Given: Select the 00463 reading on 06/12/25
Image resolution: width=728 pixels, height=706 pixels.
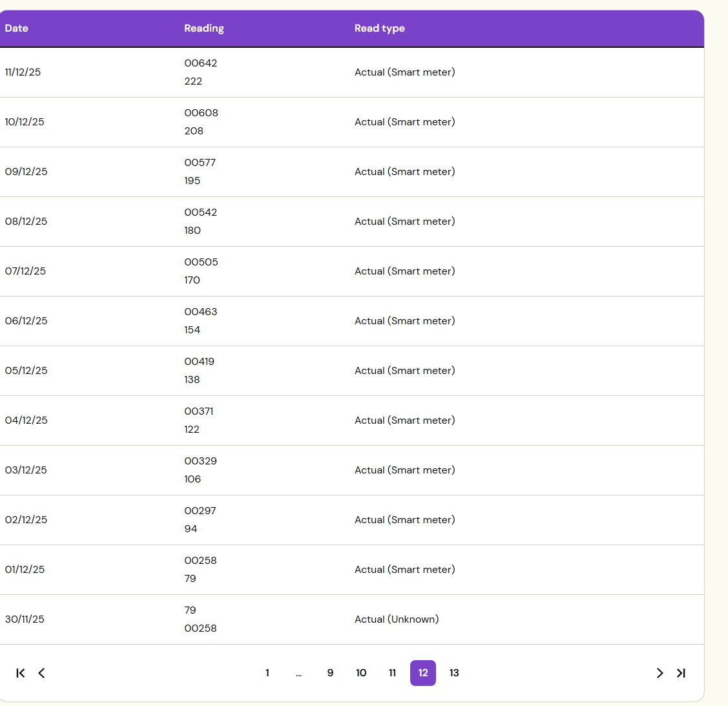Looking at the screenshot, I should (x=201, y=312).
